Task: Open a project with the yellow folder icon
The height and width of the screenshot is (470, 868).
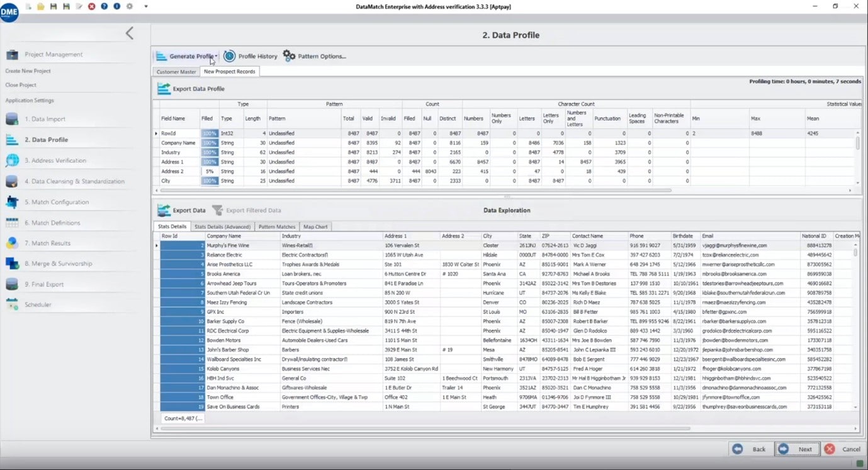Action: tap(41, 6)
